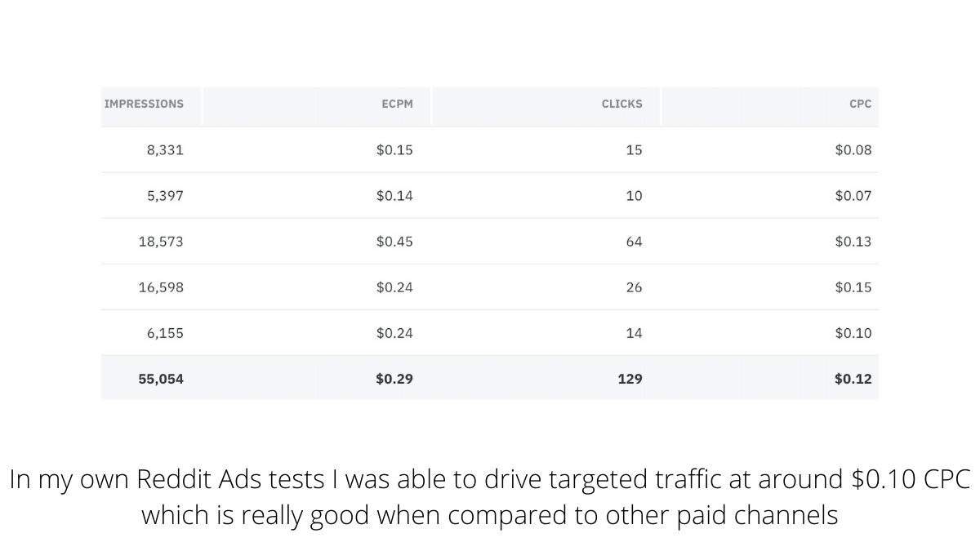Click the $0.15 ECPM value

[394, 150]
